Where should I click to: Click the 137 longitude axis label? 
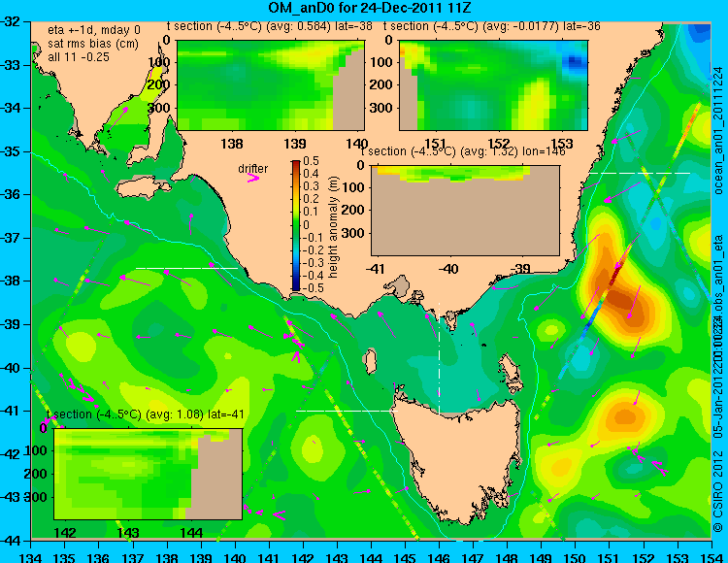coord(133,556)
